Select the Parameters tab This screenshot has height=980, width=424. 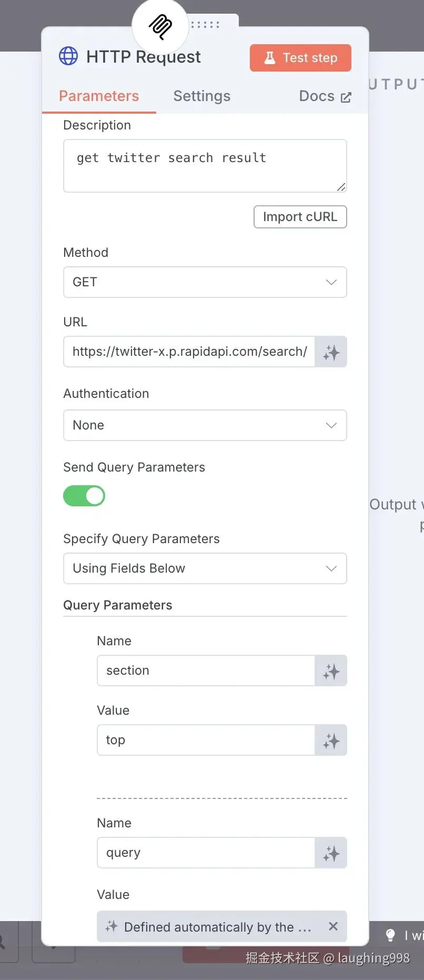point(99,96)
